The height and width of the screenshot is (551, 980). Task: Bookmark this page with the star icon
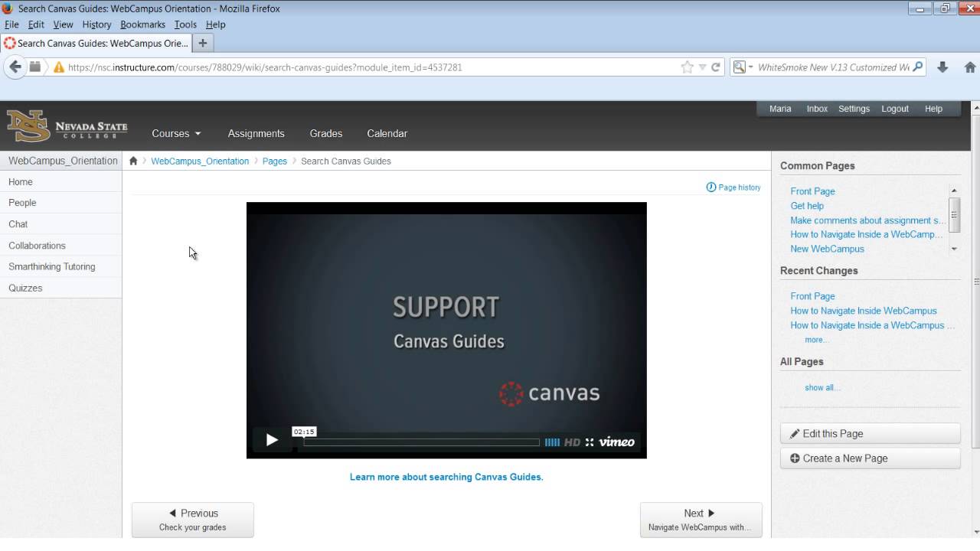click(x=687, y=67)
